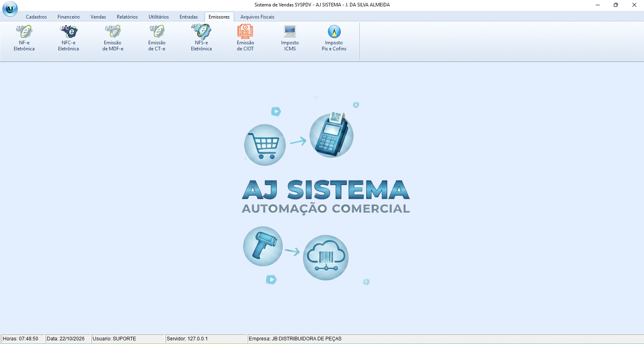Restore down the application window
This screenshot has width=644, height=344.
coord(616,5)
